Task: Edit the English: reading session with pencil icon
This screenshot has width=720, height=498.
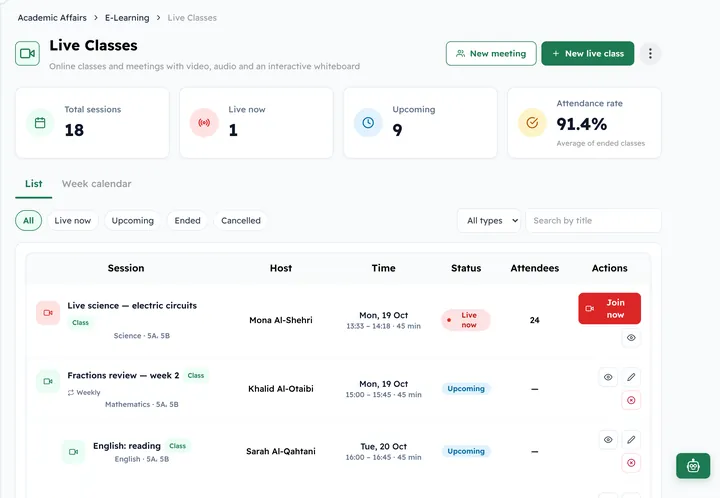Action: pyautogui.click(x=631, y=440)
